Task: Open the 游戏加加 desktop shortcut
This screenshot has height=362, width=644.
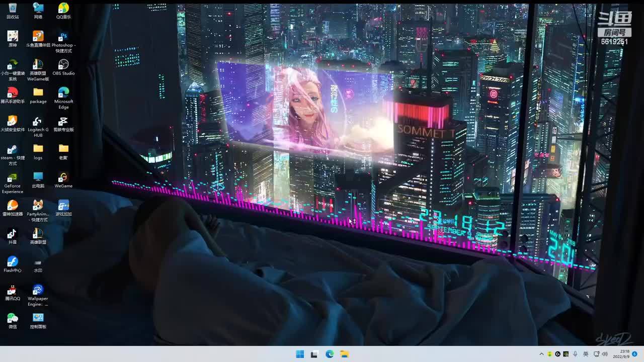Action: tap(63, 208)
